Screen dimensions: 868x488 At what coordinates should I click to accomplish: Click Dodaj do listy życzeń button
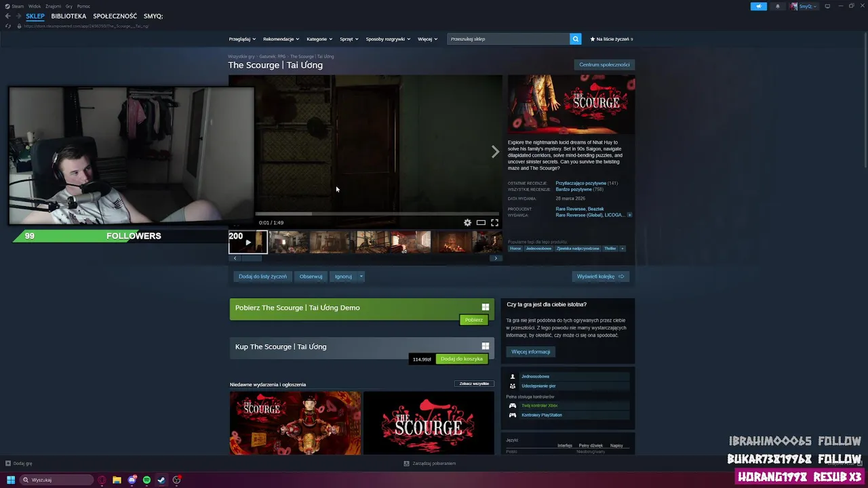(x=262, y=277)
